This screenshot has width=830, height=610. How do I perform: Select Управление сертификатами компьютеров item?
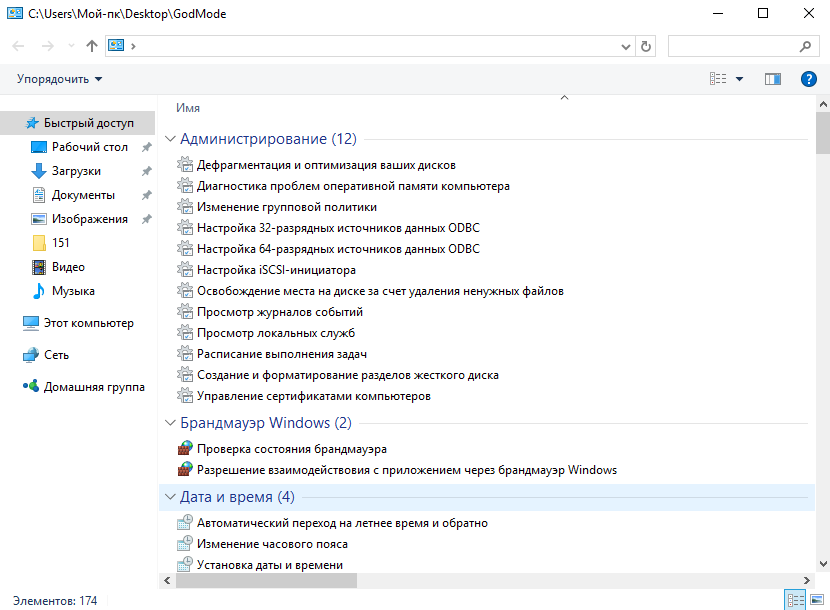(x=313, y=396)
